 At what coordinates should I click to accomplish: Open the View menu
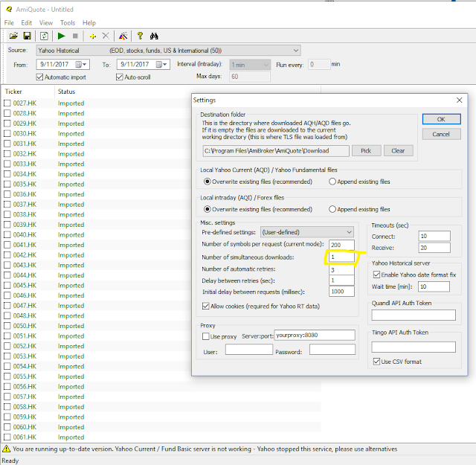[x=46, y=23]
